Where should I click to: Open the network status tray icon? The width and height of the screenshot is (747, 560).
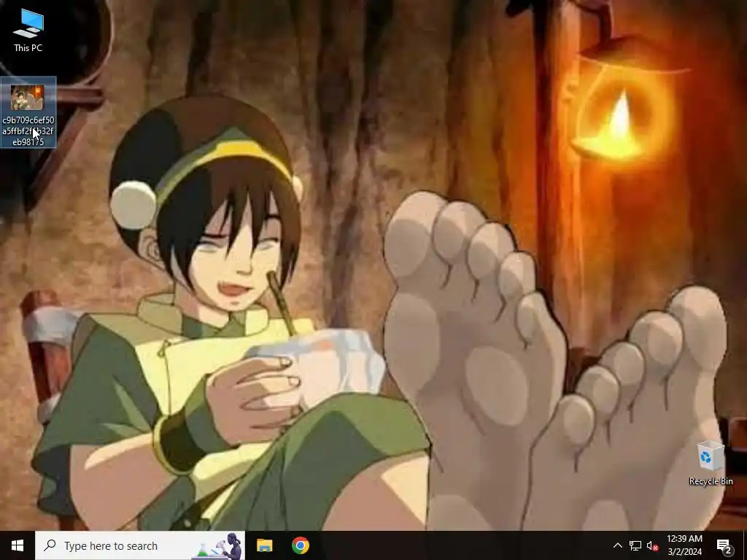click(635, 545)
